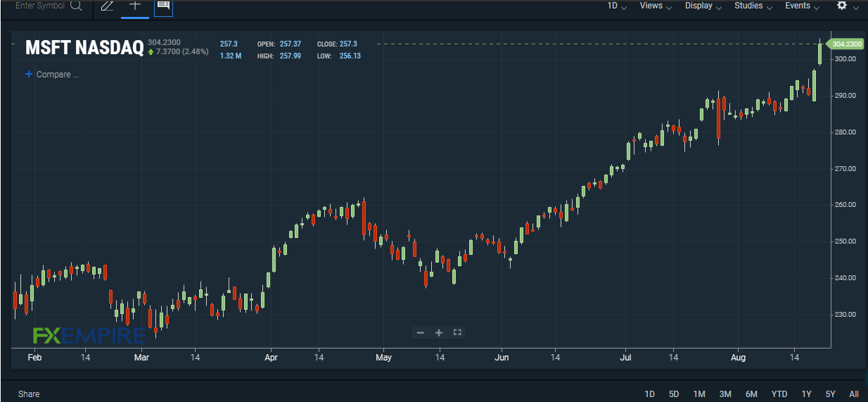The width and height of the screenshot is (868, 402).
Task: Select the 5D range
Action: click(674, 394)
